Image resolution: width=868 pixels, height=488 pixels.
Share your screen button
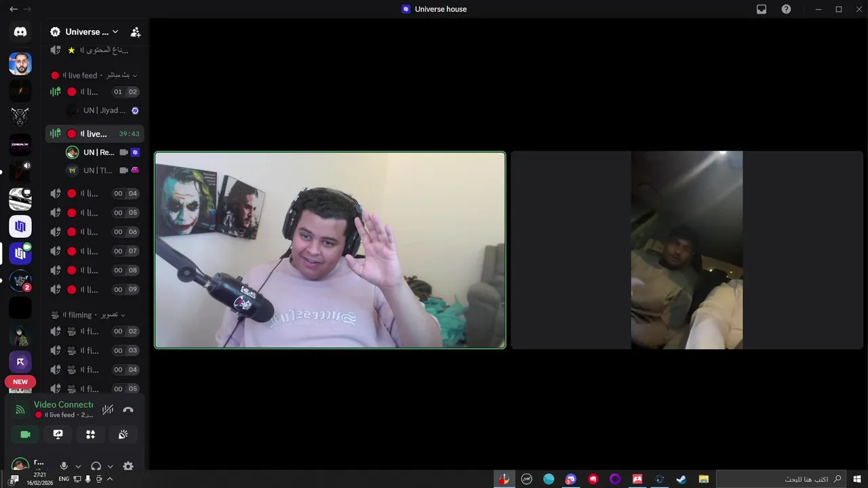click(x=58, y=434)
